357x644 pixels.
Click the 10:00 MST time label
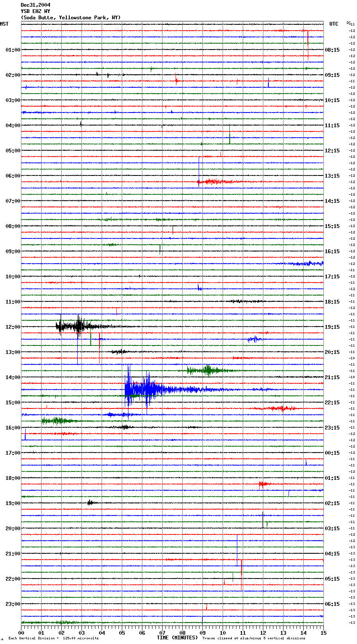pyautogui.click(x=13, y=276)
